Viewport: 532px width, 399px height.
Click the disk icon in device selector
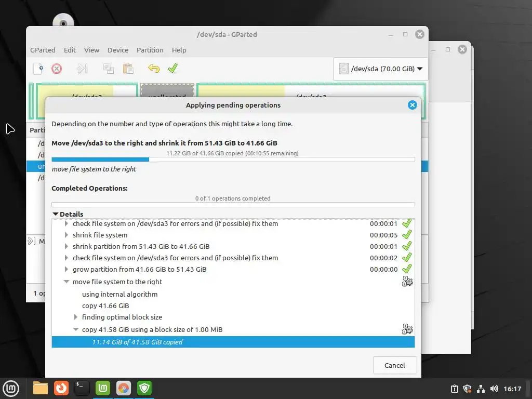tap(344, 69)
